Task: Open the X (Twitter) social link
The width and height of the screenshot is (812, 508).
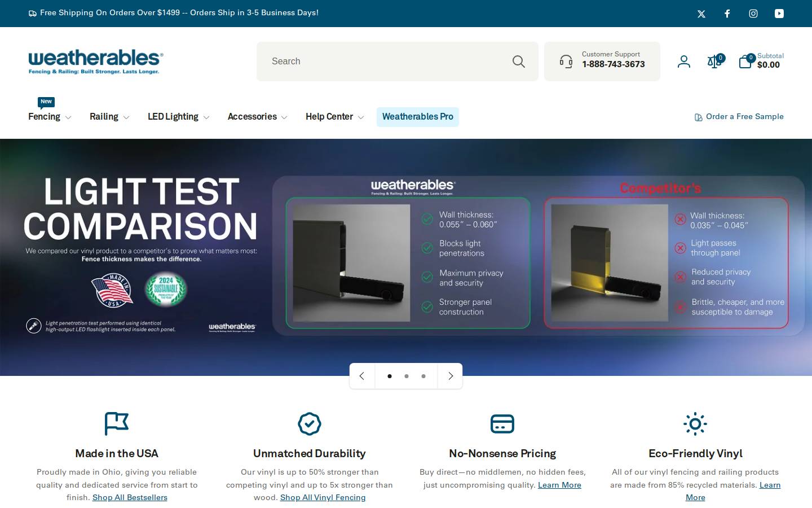Action: coord(701,14)
